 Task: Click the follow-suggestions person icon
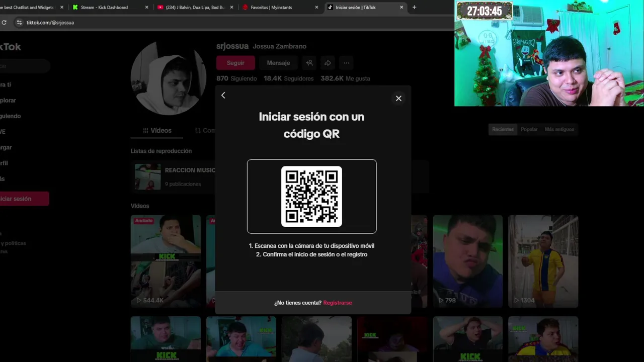309,63
